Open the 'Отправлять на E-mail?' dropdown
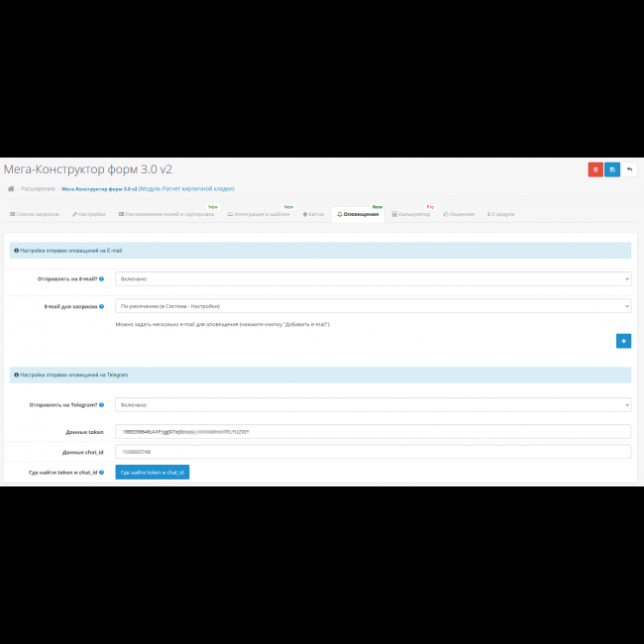Screen dimensions: 644x644 tap(373, 279)
